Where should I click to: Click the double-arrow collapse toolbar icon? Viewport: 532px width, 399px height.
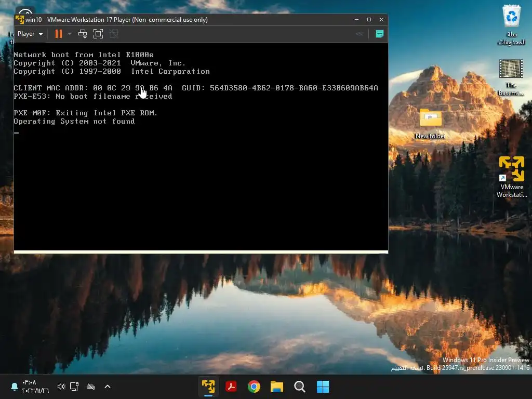pyautogui.click(x=360, y=34)
